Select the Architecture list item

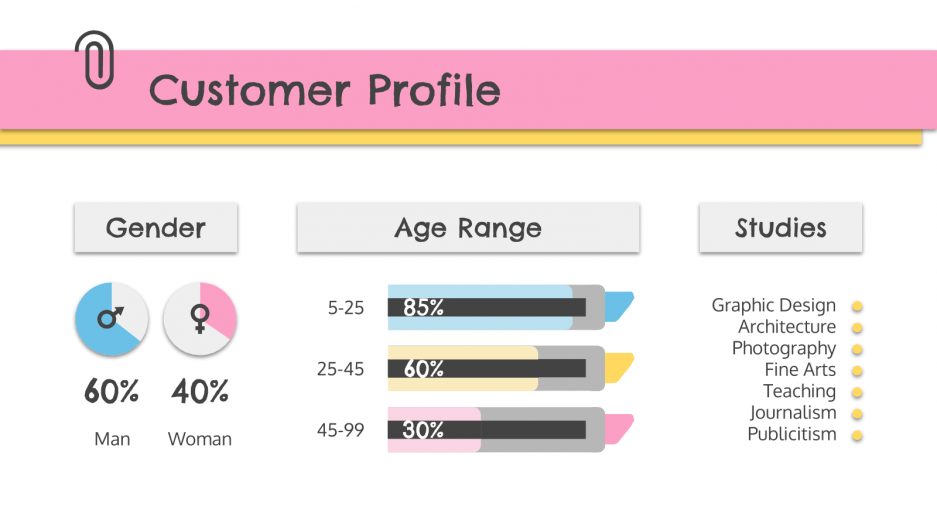[787, 327]
